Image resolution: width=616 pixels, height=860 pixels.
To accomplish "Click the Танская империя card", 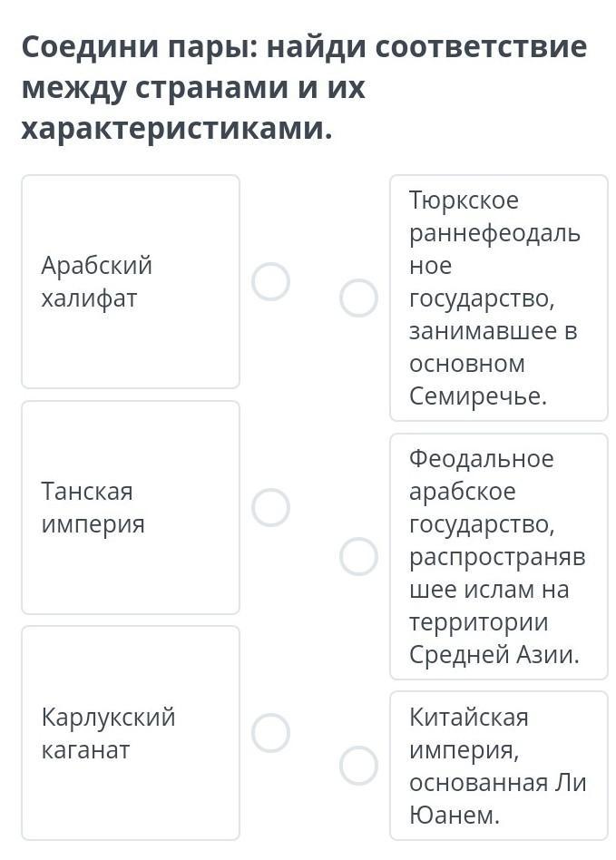I will (x=131, y=507).
